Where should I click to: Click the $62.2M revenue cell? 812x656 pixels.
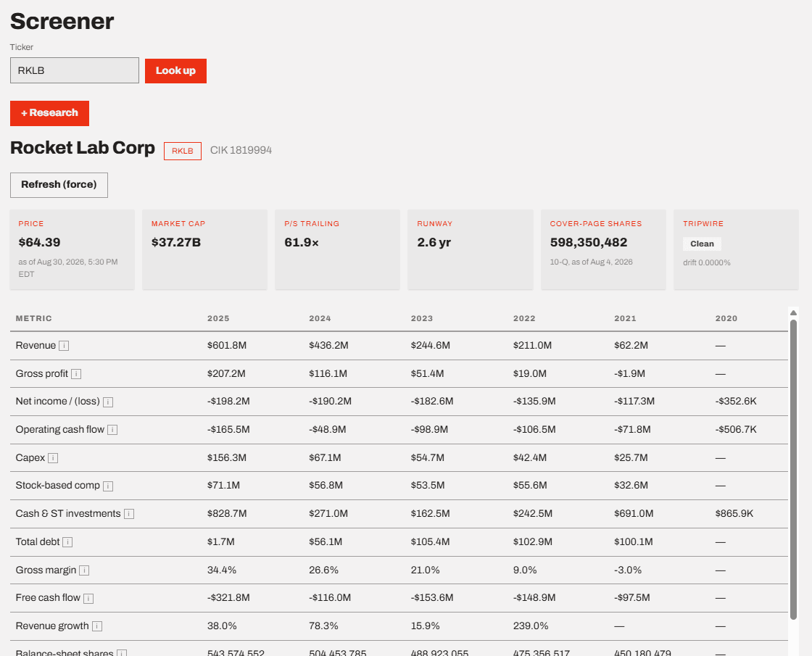[x=631, y=345]
